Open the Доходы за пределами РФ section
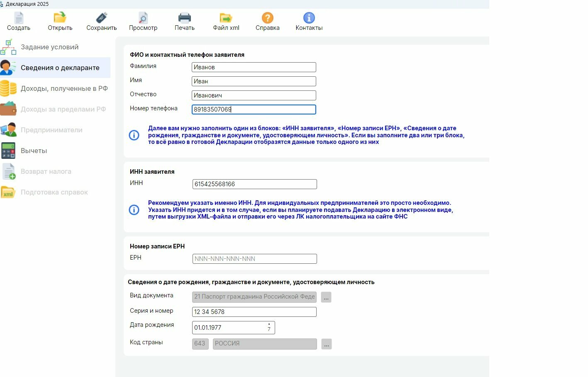Screen dimensions: 588x377 [x=63, y=109]
